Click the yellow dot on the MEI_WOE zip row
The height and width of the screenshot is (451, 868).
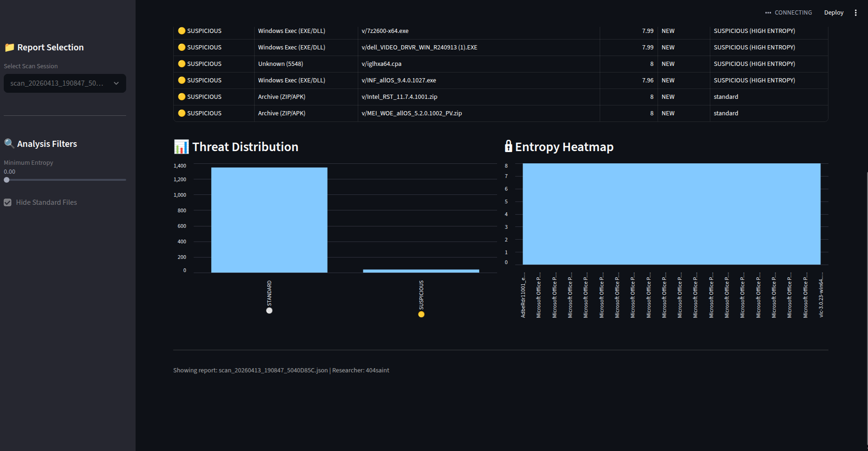(182, 113)
